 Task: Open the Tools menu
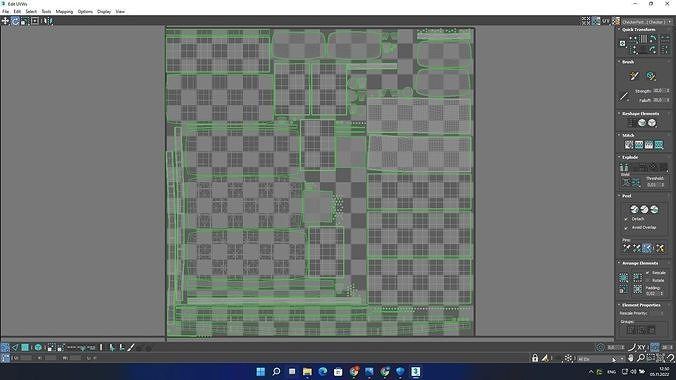46,12
